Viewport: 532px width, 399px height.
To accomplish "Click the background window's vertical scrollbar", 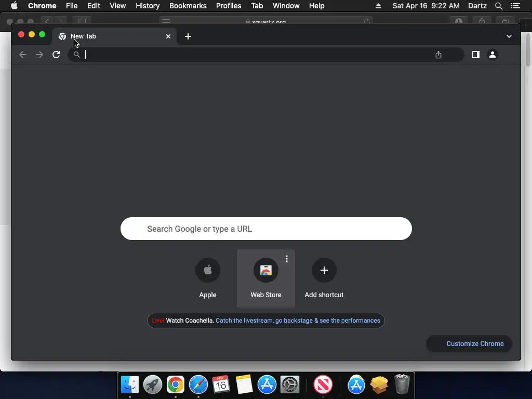I will click(528, 50).
